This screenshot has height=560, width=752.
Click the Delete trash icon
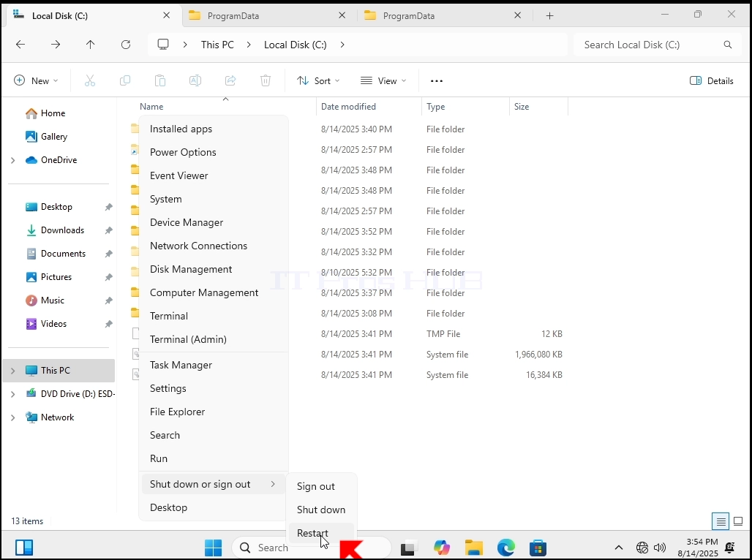[x=266, y=80]
